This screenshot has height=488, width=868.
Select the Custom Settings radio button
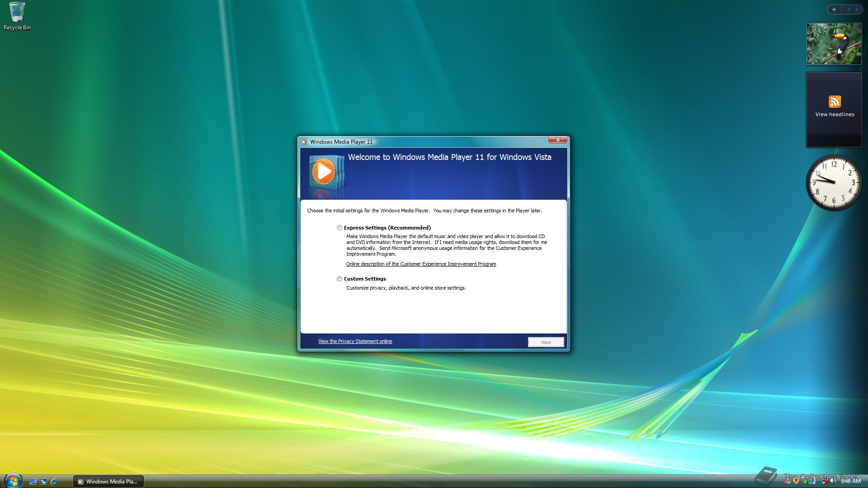[x=340, y=279]
